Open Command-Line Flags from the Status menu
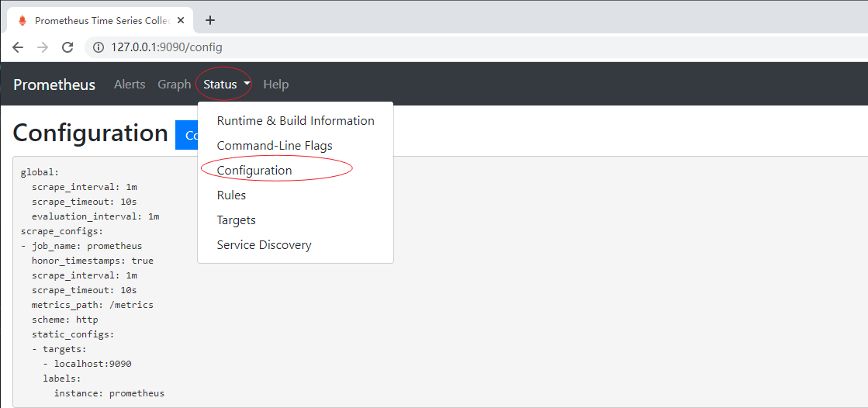The height and width of the screenshot is (408, 868). pyautogui.click(x=275, y=146)
